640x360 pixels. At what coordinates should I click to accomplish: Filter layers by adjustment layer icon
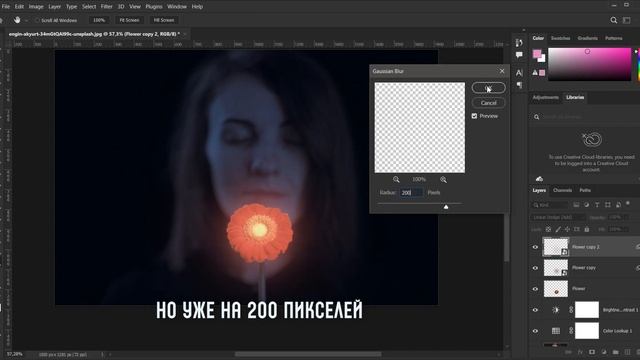pos(587,205)
